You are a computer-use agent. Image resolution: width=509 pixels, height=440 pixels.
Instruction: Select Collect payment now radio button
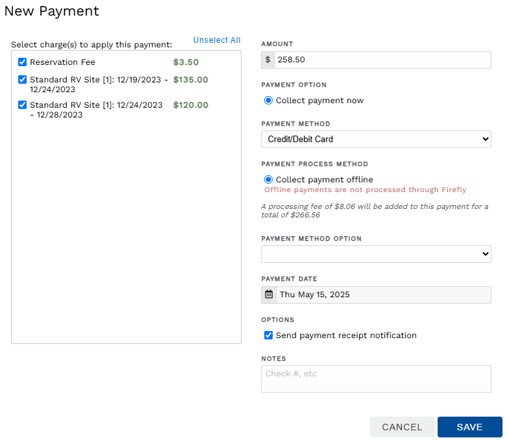(x=268, y=100)
